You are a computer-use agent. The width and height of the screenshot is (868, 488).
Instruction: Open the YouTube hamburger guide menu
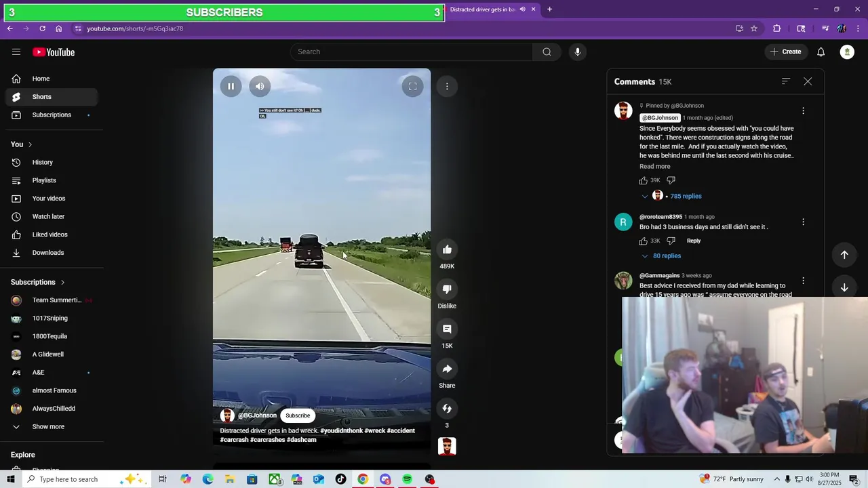16,52
